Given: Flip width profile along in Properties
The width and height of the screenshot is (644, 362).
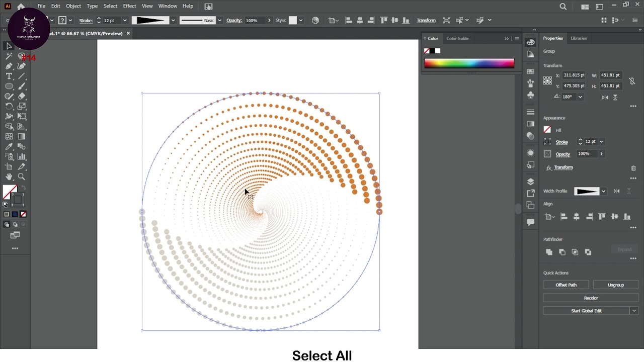Looking at the screenshot, I should pos(616,191).
